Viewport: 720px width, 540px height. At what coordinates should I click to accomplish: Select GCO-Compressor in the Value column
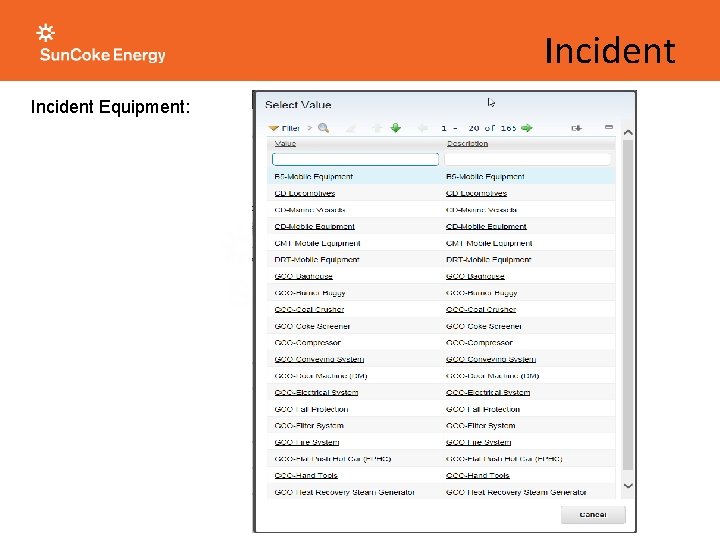point(308,343)
